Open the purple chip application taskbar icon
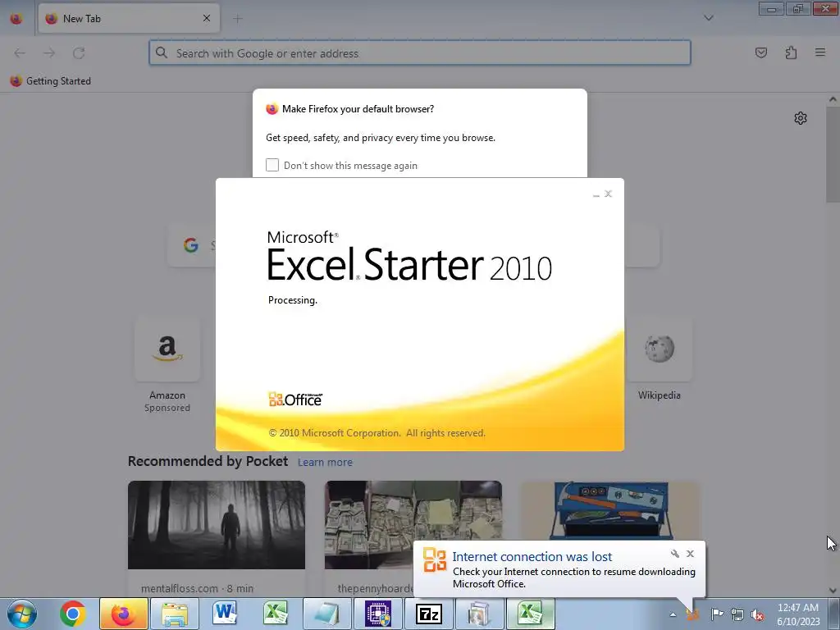 (x=377, y=614)
